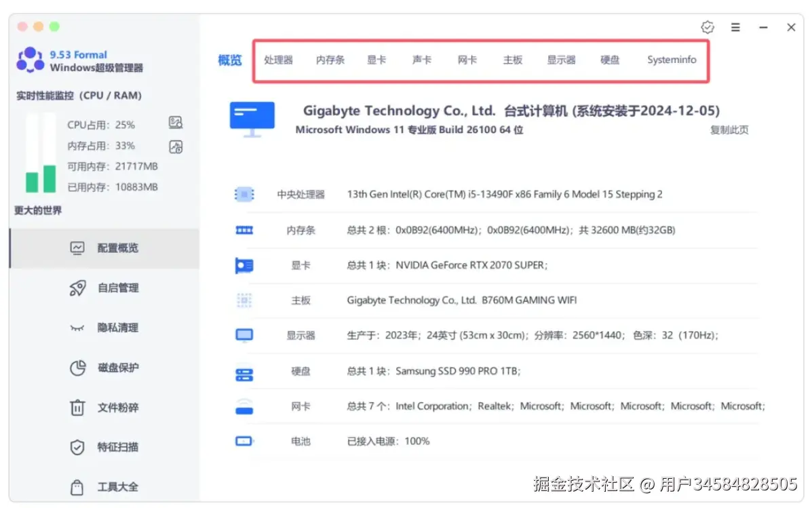
Task: Open the skin/verification badge icon in title bar
Action: (x=708, y=27)
